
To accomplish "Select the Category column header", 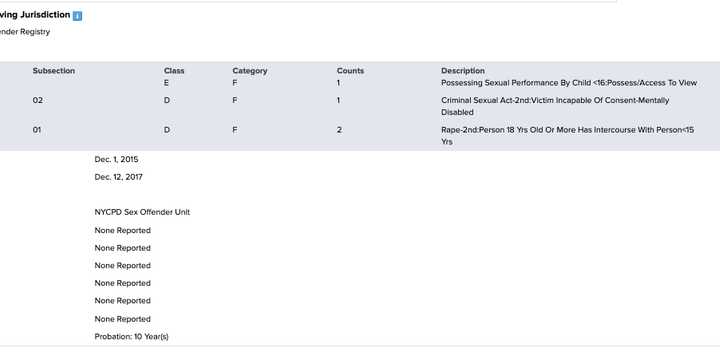I will tap(250, 71).
